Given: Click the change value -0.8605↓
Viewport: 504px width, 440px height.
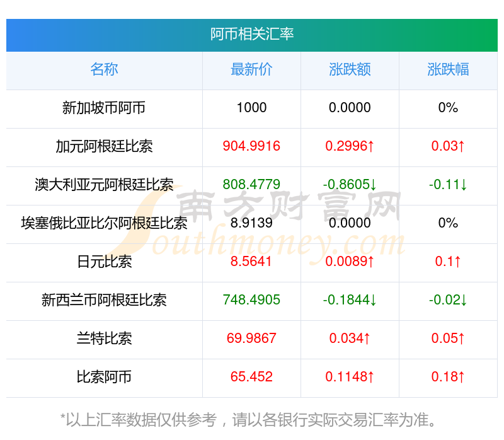Looking at the screenshot, I should pyautogui.click(x=350, y=185).
